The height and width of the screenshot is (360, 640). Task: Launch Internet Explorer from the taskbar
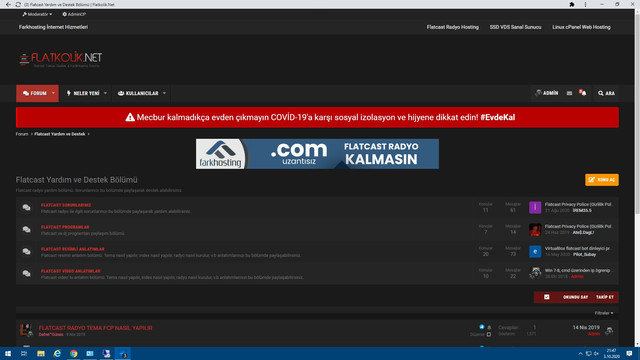[x=57, y=353]
